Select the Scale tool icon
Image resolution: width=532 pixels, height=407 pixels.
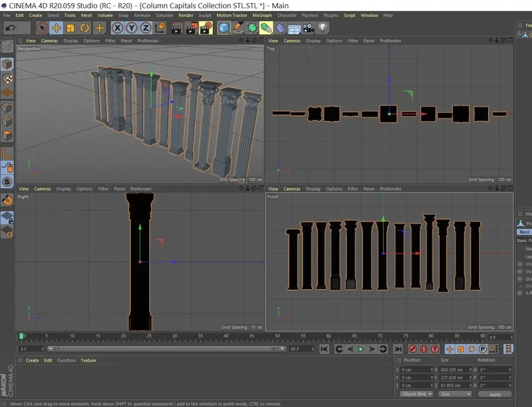pyautogui.click(x=70, y=28)
